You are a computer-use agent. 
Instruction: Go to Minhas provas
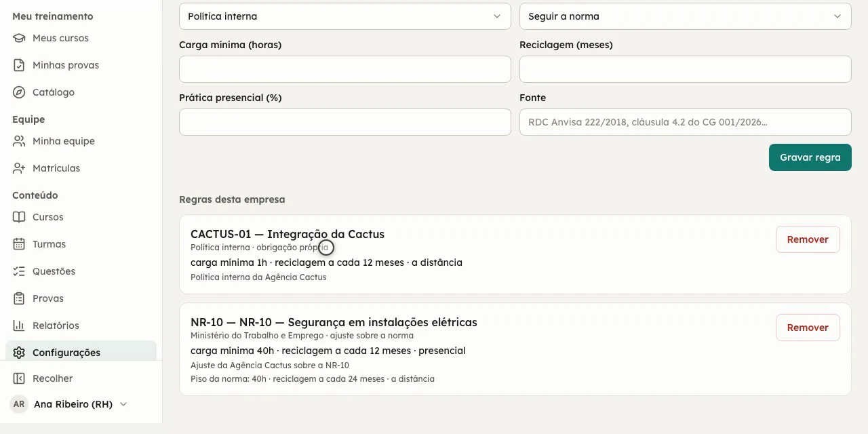(81, 65)
